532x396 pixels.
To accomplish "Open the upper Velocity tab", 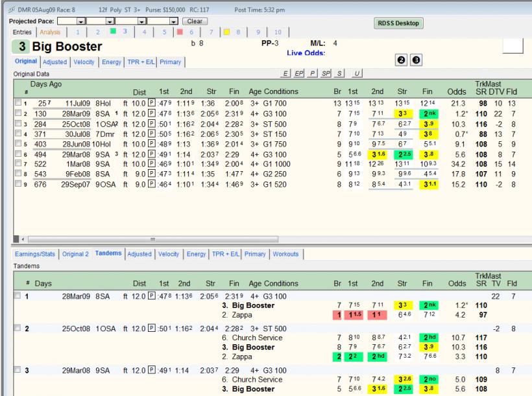I will pyautogui.click(x=84, y=62).
